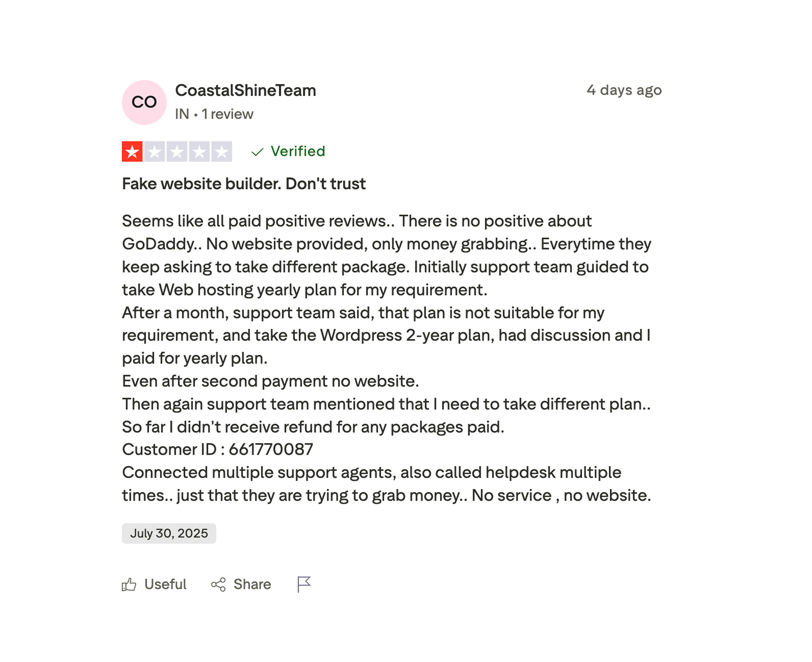Open the pink CO reviewer avatar
This screenshot has width=812, height=662.
[x=144, y=102]
